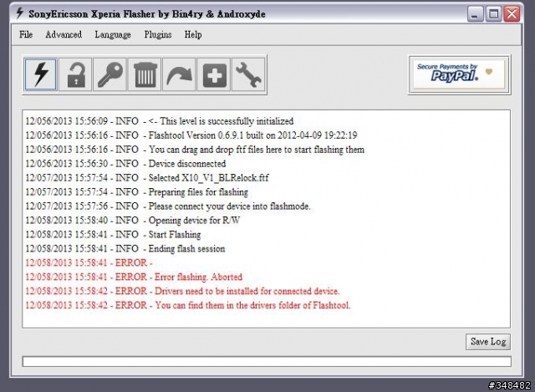The width and height of the screenshot is (535, 392).
Task: Click the Save Log button
Action: click(488, 342)
